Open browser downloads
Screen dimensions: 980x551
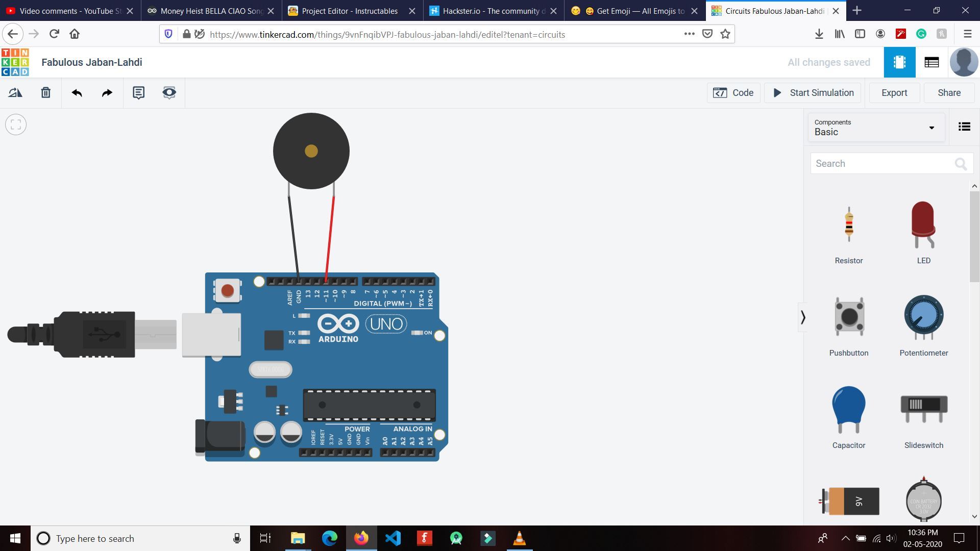[819, 34]
